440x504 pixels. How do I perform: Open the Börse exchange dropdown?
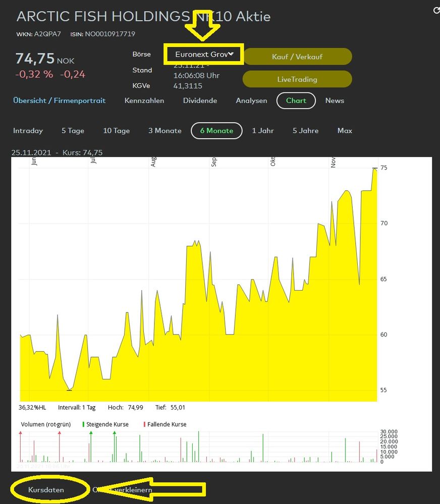(x=204, y=54)
